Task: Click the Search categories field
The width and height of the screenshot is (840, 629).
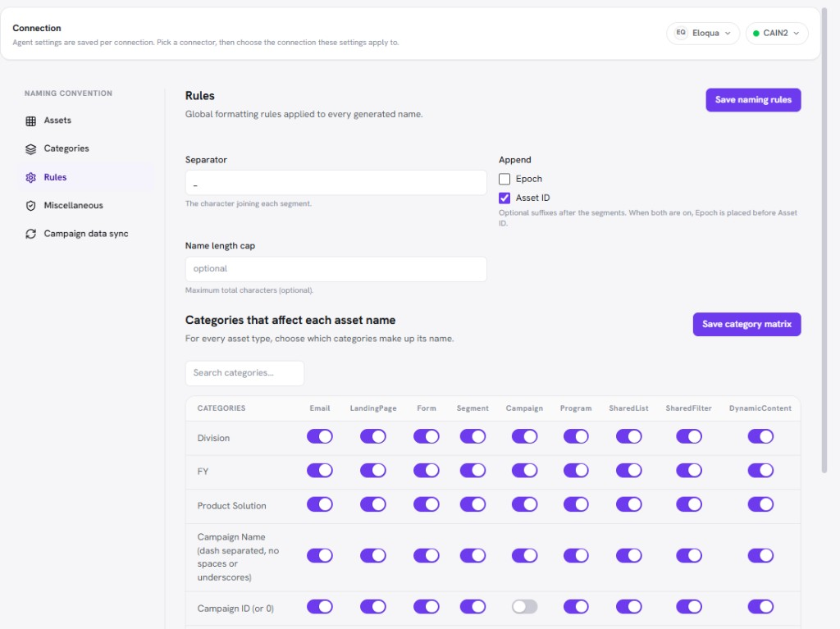Action: point(244,373)
